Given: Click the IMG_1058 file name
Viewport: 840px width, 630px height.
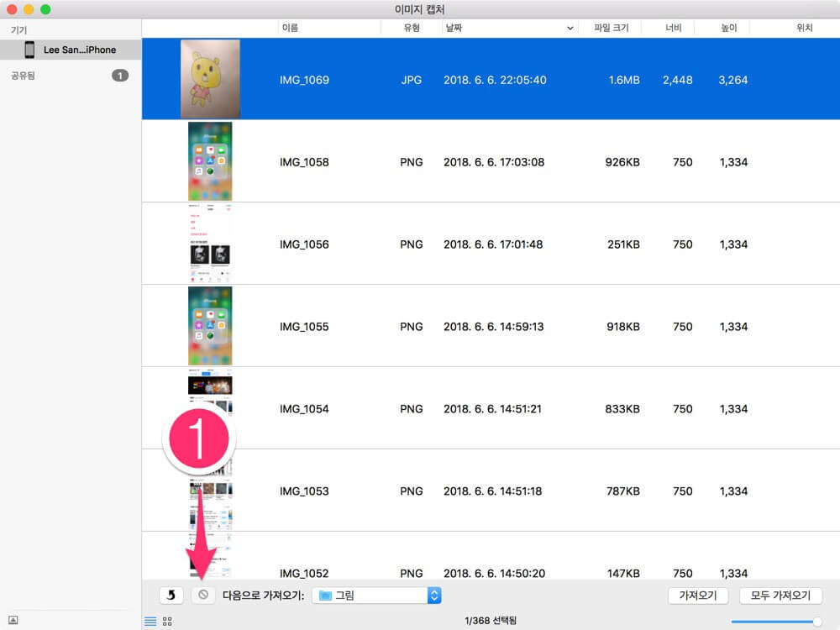Looking at the screenshot, I should click(x=304, y=162).
